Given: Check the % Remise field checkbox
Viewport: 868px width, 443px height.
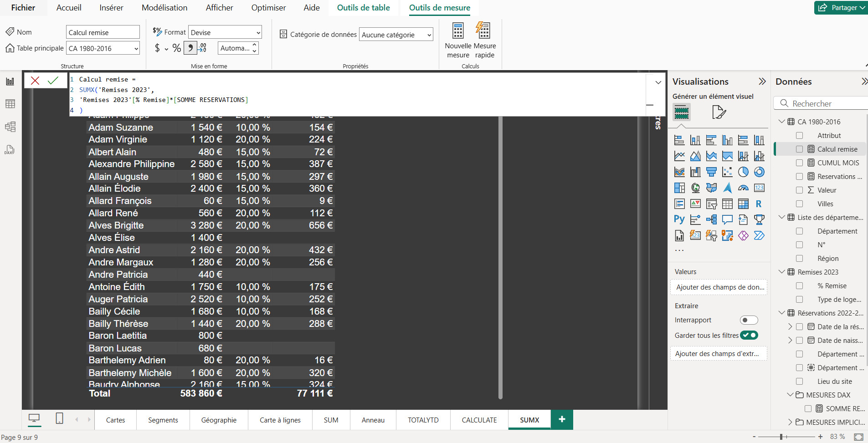Looking at the screenshot, I should (x=799, y=285).
